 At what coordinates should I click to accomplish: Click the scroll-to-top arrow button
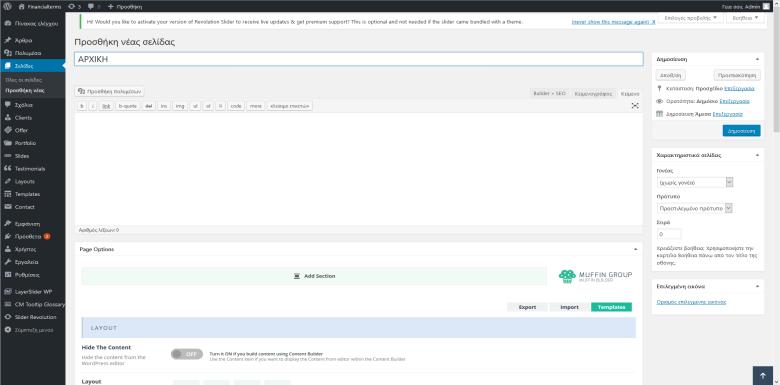pyautogui.click(x=763, y=376)
